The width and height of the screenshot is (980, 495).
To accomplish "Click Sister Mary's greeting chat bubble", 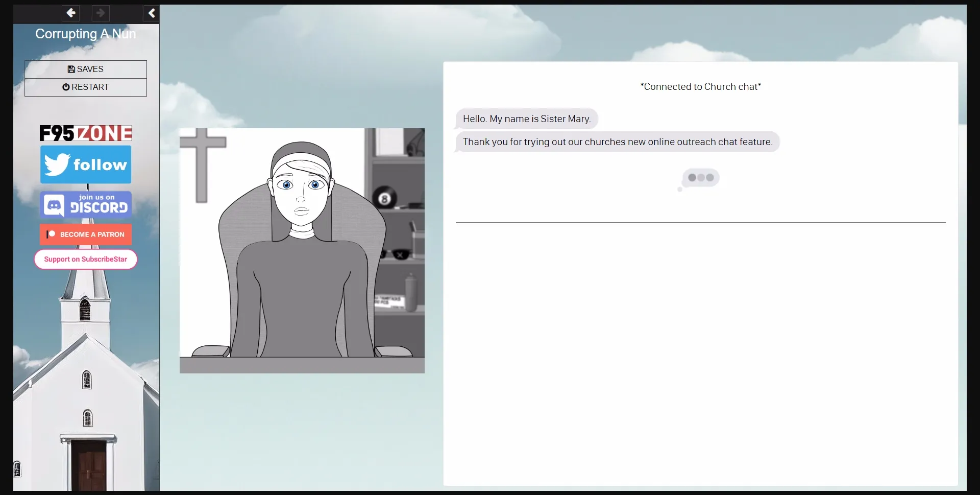I will [526, 119].
